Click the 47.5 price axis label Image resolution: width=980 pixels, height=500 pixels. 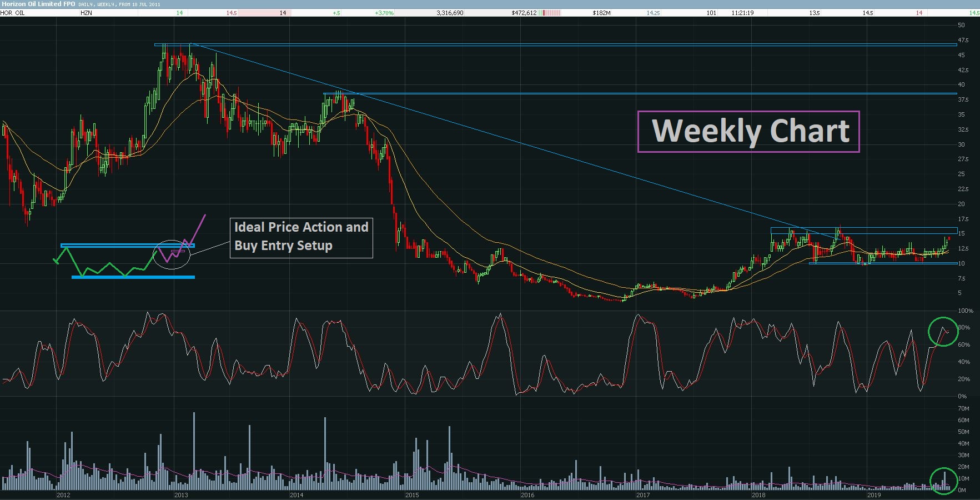pos(963,41)
